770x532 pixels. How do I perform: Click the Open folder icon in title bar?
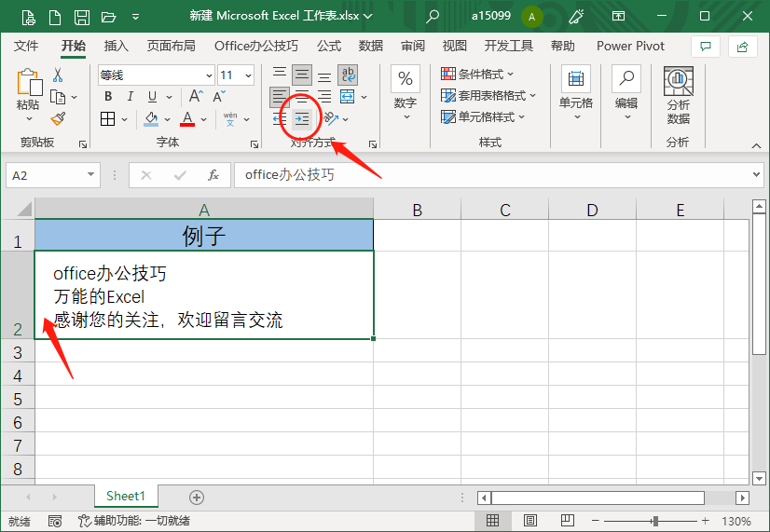coord(108,17)
